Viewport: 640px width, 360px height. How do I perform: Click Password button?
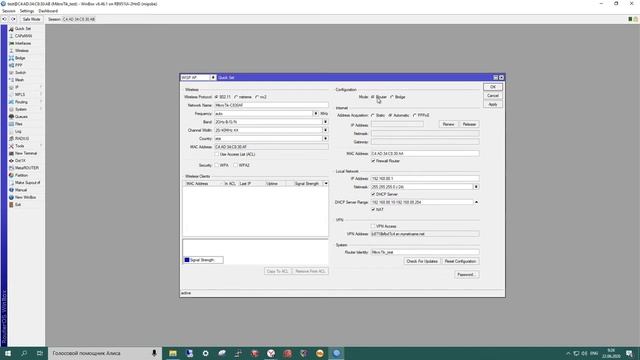coord(466,275)
